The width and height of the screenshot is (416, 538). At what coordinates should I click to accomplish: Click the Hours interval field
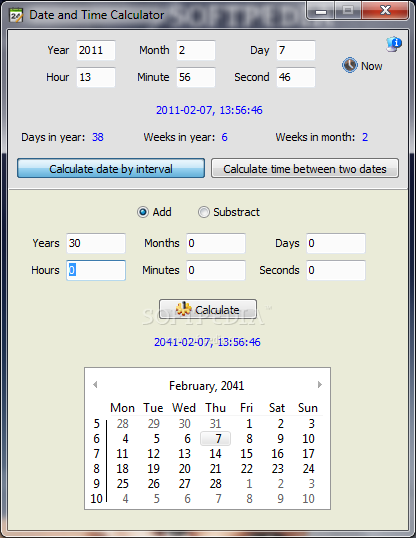96,270
